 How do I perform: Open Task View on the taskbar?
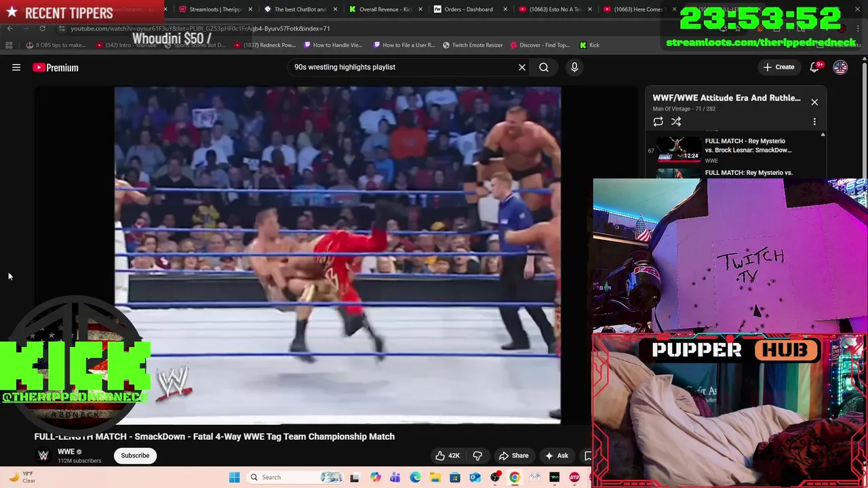355,477
